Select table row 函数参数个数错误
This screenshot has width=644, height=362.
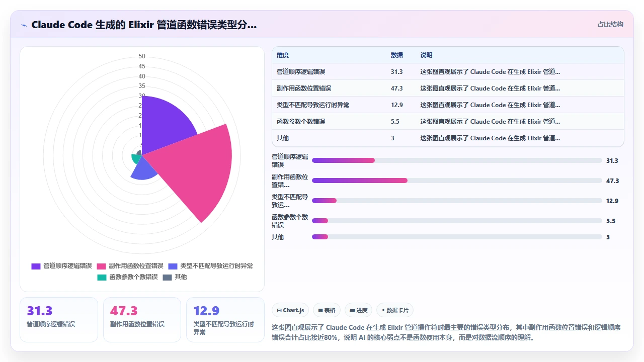(x=448, y=122)
